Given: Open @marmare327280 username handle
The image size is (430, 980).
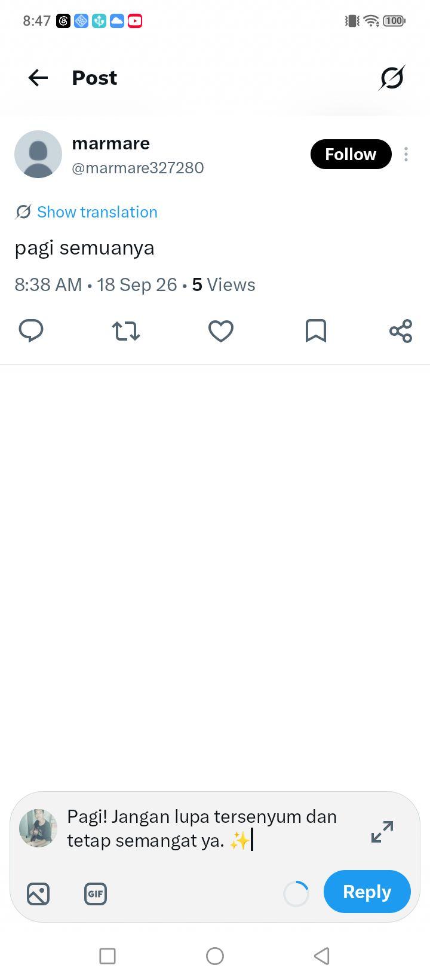Looking at the screenshot, I should point(138,168).
